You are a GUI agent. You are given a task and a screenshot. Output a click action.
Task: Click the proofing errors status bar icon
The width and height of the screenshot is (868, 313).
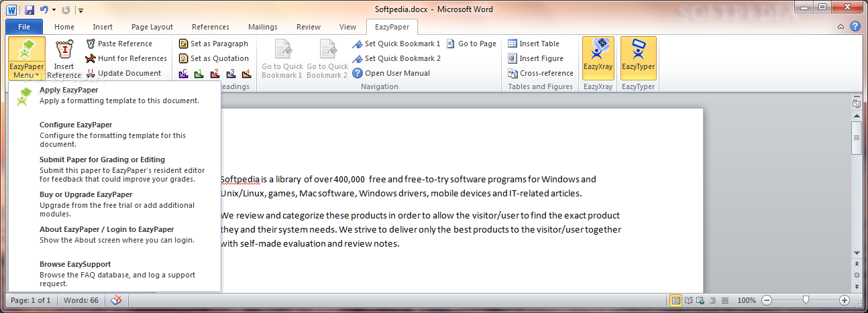(x=117, y=300)
